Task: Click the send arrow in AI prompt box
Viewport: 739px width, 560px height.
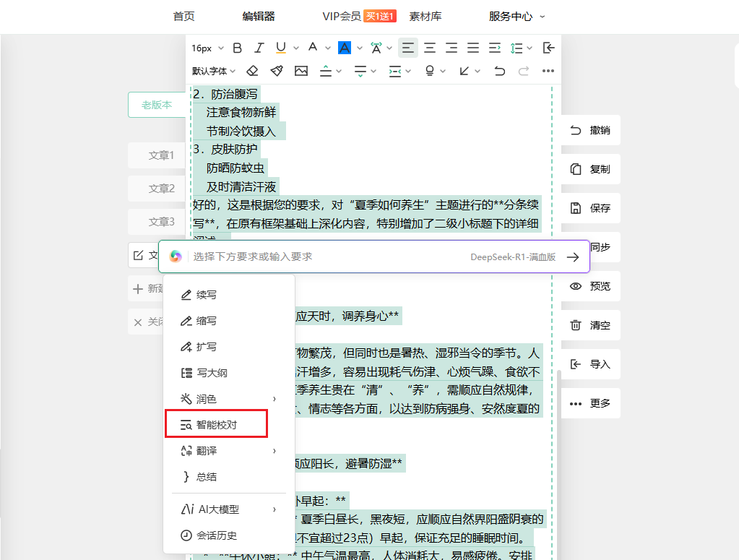Action: [x=573, y=257]
